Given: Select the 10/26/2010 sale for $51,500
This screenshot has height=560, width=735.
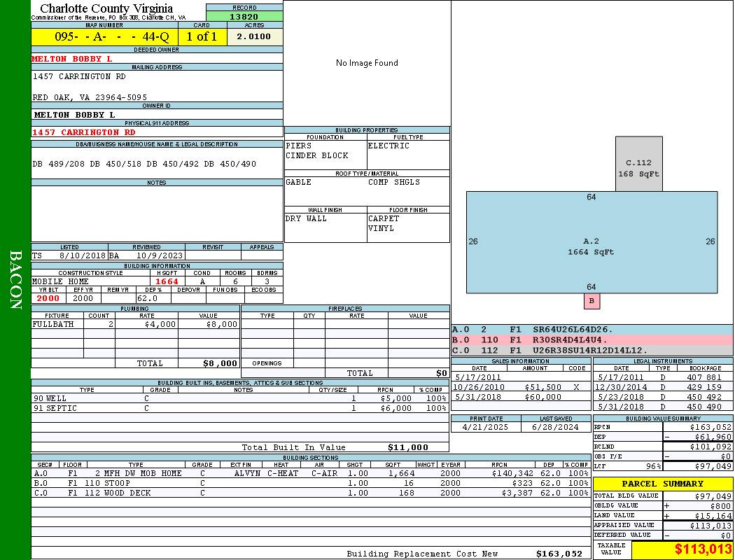Looking at the screenshot, I should pyautogui.click(x=520, y=387).
